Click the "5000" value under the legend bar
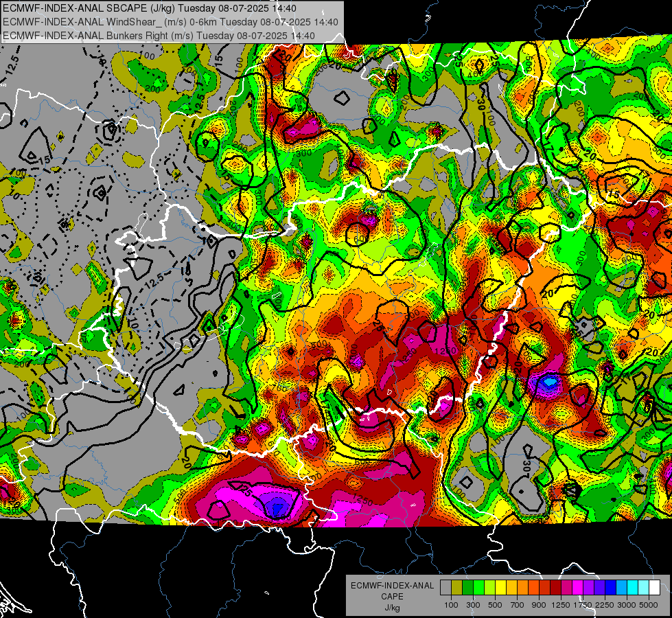The image size is (672, 618). 649,605
